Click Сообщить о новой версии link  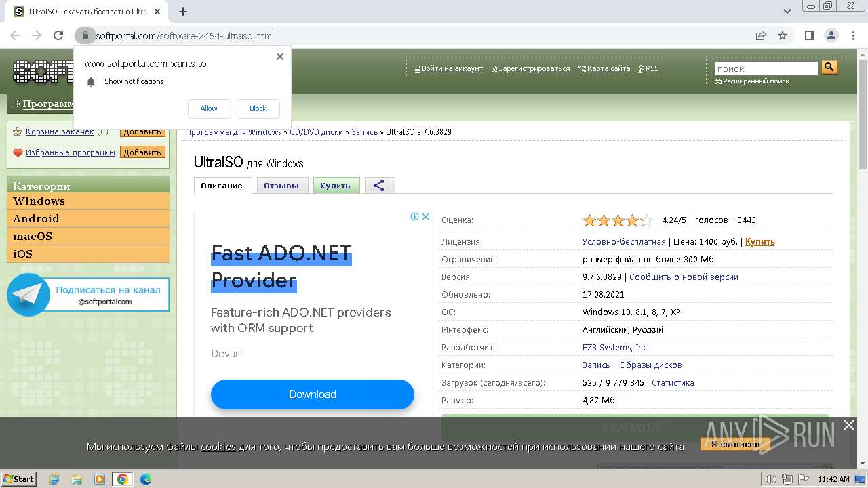[684, 277]
